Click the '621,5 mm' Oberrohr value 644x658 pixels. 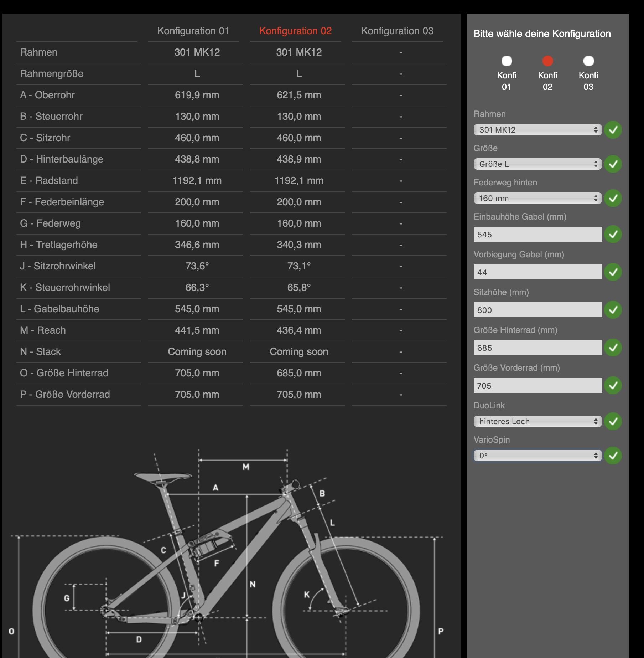pos(299,95)
